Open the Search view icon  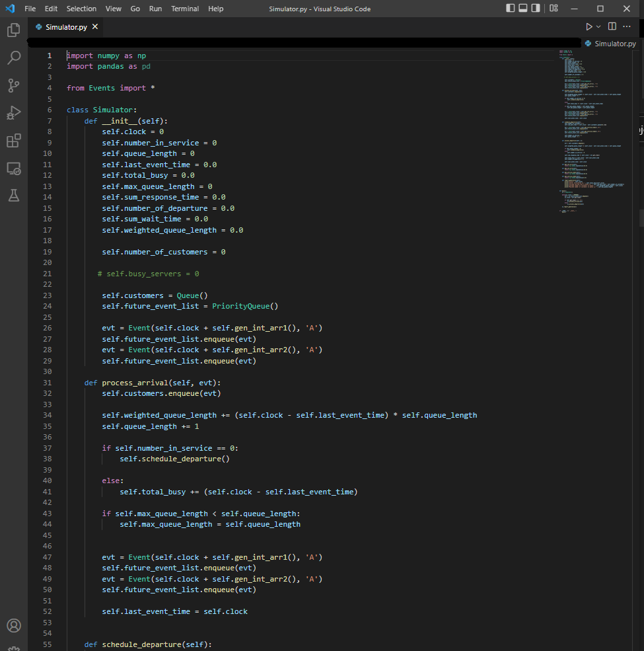coord(13,58)
